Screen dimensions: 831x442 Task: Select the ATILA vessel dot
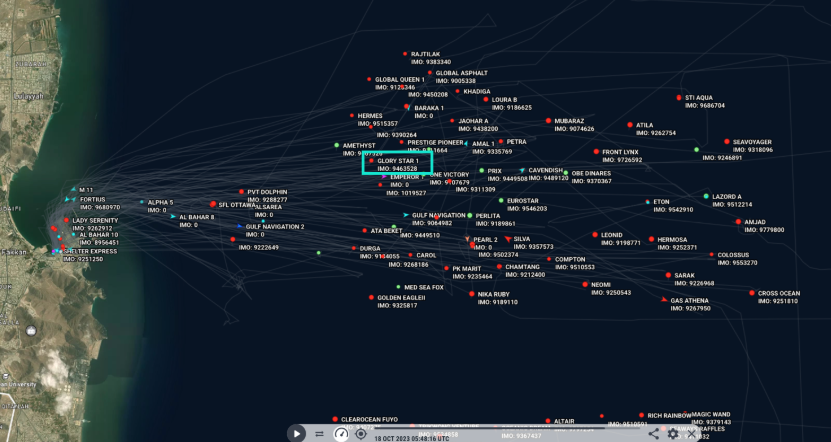(630, 125)
